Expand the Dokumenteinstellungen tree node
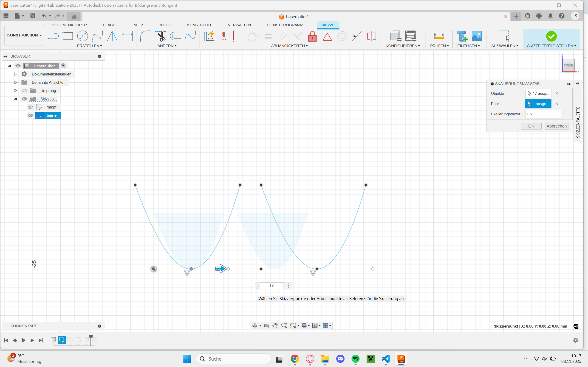The width and height of the screenshot is (588, 367). pyautogui.click(x=16, y=74)
